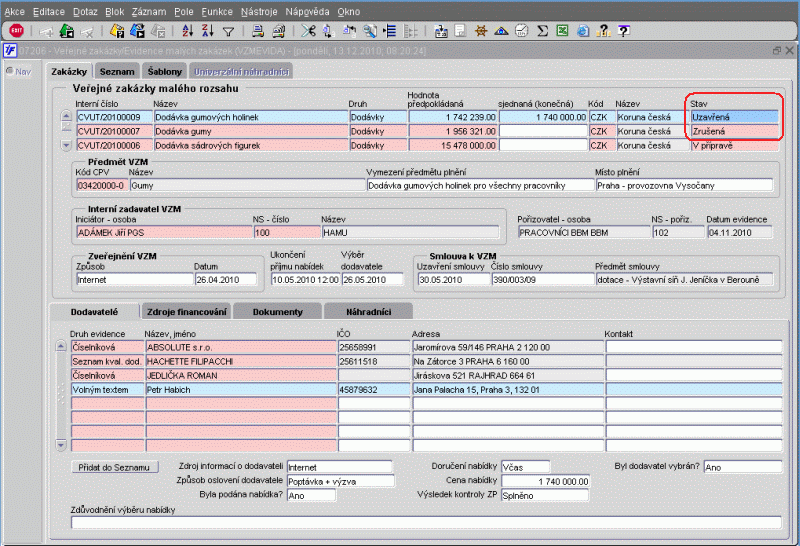The image size is (800, 546).
Task: Select the Zrušená status cell
Action: (733, 131)
